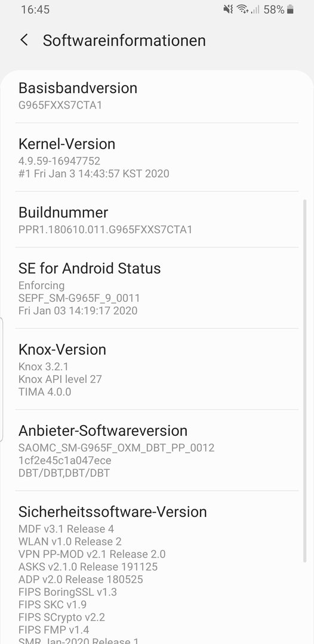The height and width of the screenshot is (644, 314).
Task: Click the vertical scrollbar on right edge
Action: coord(304,380)
